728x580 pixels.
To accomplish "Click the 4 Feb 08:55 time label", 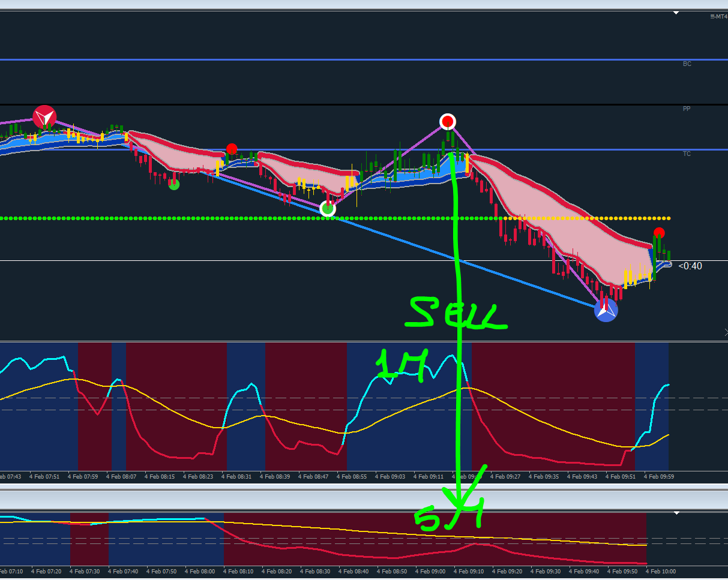I will (352, 477).
